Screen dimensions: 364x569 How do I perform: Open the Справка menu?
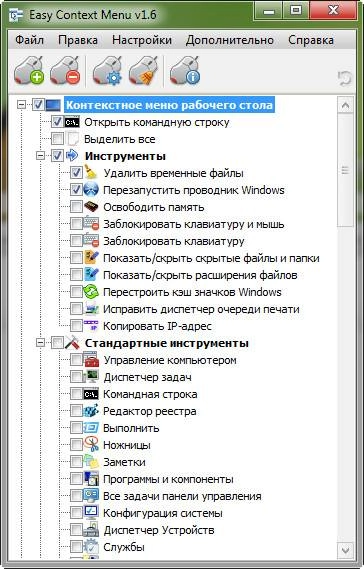(x=311, y=40)
